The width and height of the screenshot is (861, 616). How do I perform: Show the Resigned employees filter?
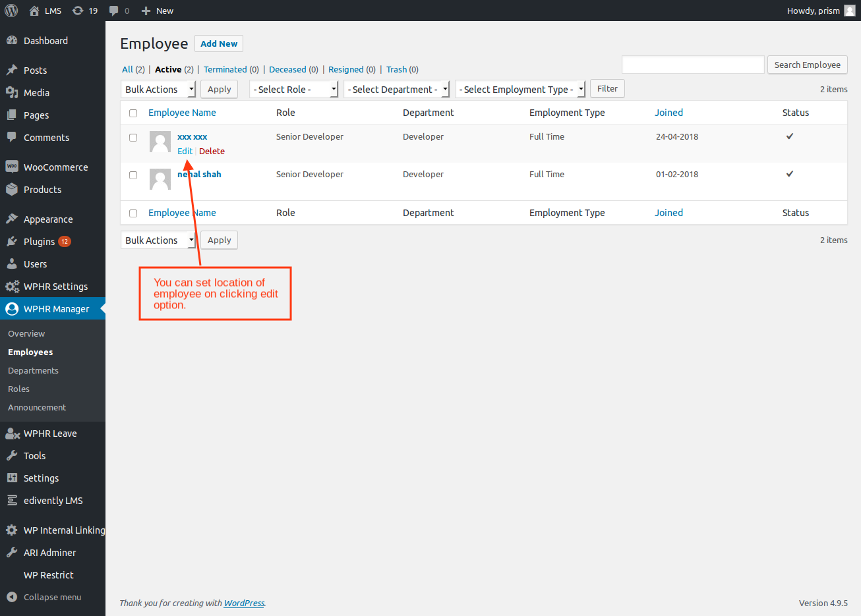[x=345, y=69]
